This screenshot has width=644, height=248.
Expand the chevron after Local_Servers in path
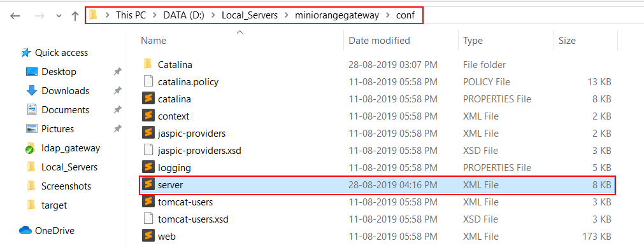(x=286, y=16)
